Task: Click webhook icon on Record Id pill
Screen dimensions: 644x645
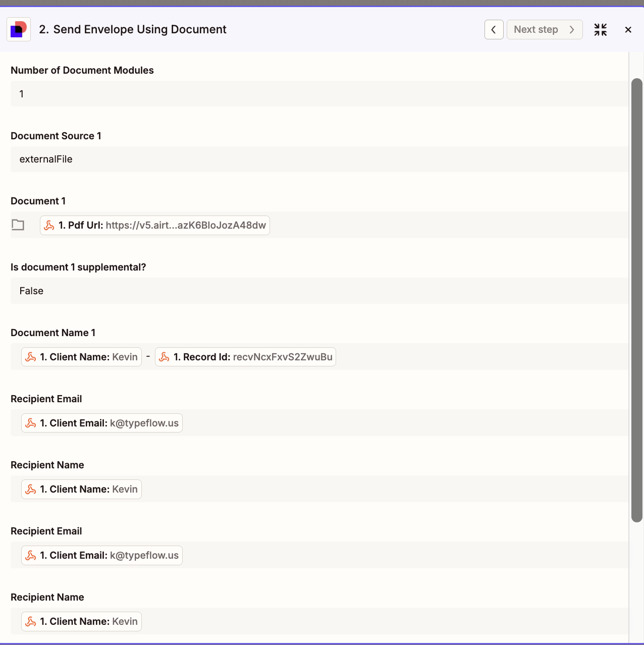Action: (165, 357)
